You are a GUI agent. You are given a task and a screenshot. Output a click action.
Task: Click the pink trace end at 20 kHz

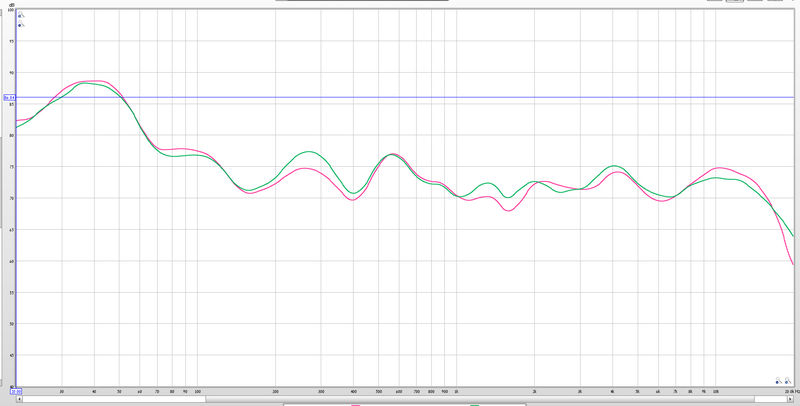point(793,264)
